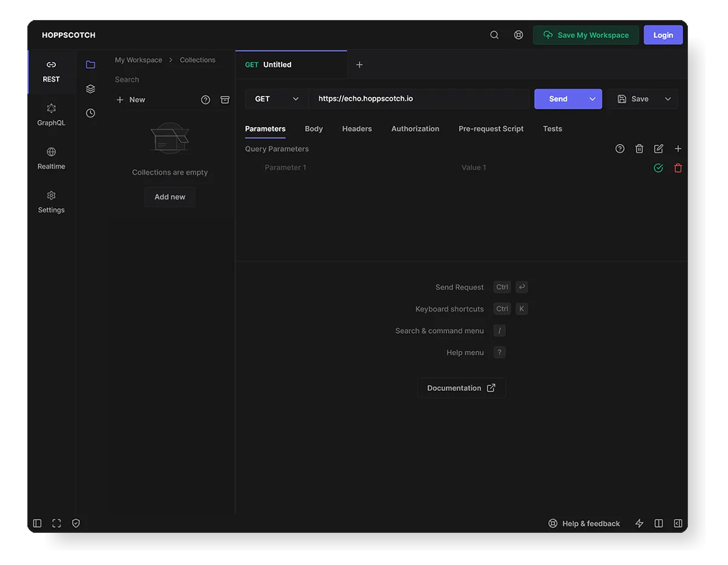The image size is (728, 565).
Task: Toggle the left sidebar expand icon
Action: (x=37, y=523)
